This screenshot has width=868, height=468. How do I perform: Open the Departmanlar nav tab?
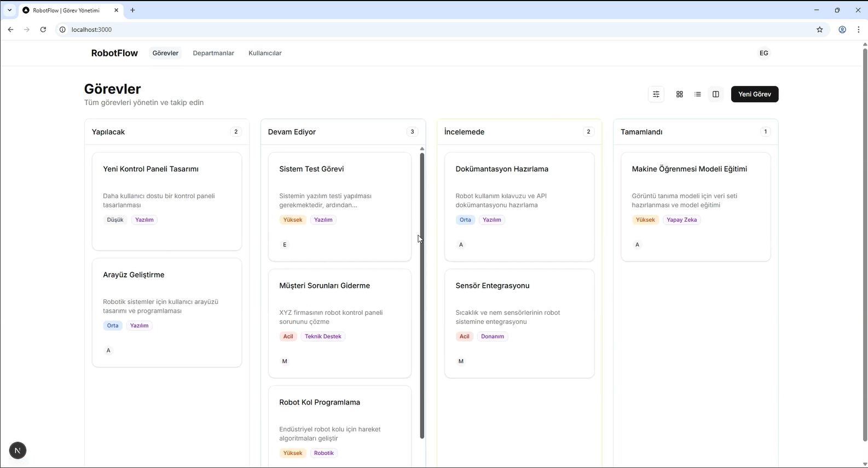213,53
